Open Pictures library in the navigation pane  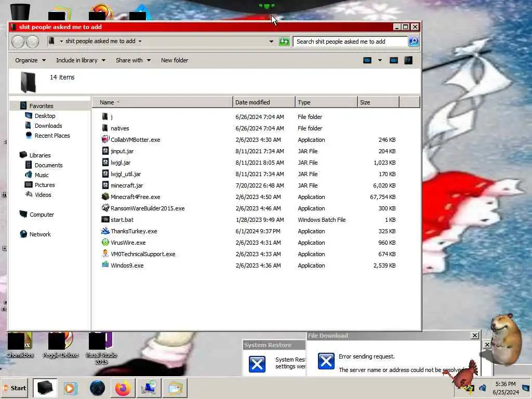(45, 184)
